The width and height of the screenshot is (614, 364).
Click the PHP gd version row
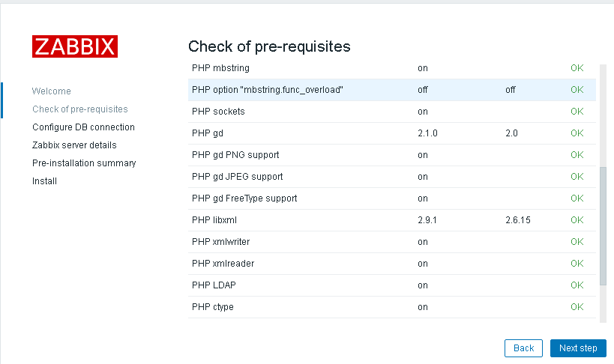pyautogui.click(x=392, y=133)
